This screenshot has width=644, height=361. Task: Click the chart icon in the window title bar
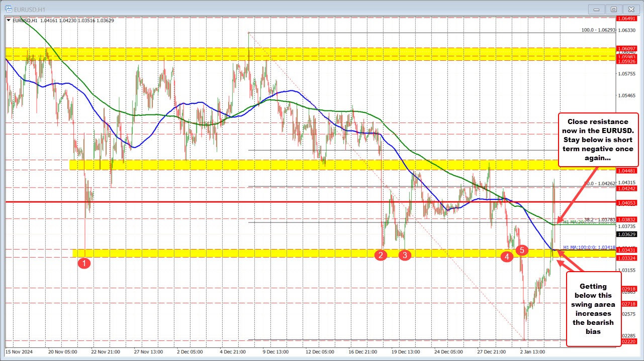(x=8, y=9)
